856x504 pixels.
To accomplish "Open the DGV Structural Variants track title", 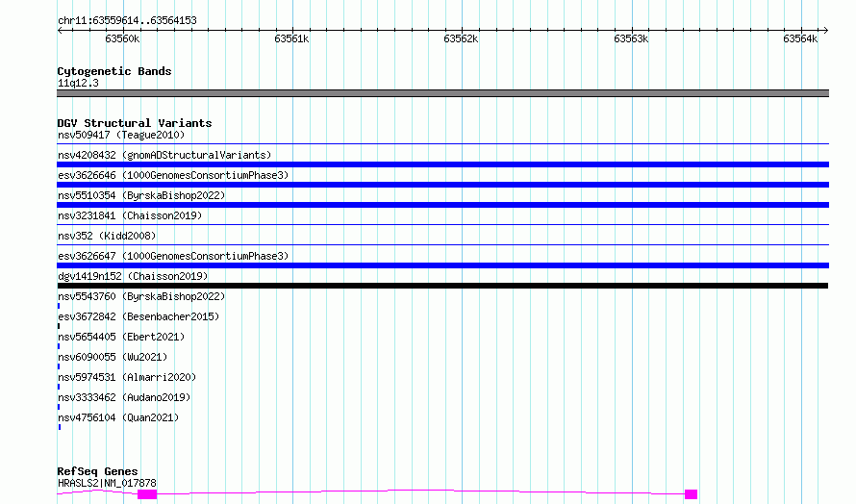I will point(135,123).
